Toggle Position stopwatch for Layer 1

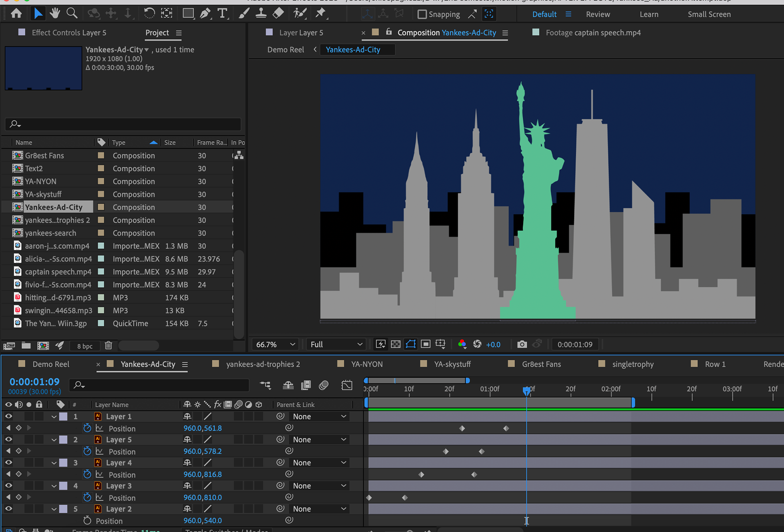tap(87, 428)
